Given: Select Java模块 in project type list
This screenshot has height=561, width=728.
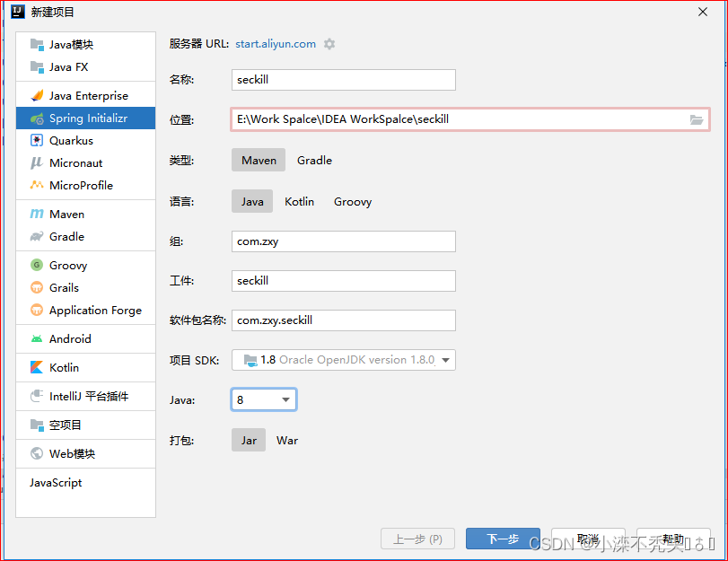Looking at the screenshot, I should (86, 45).
